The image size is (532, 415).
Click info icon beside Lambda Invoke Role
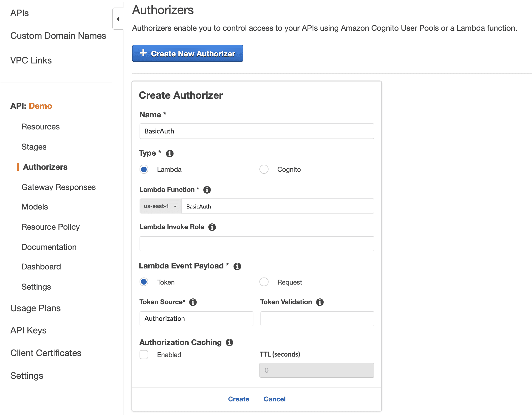[x=212, y=227]
